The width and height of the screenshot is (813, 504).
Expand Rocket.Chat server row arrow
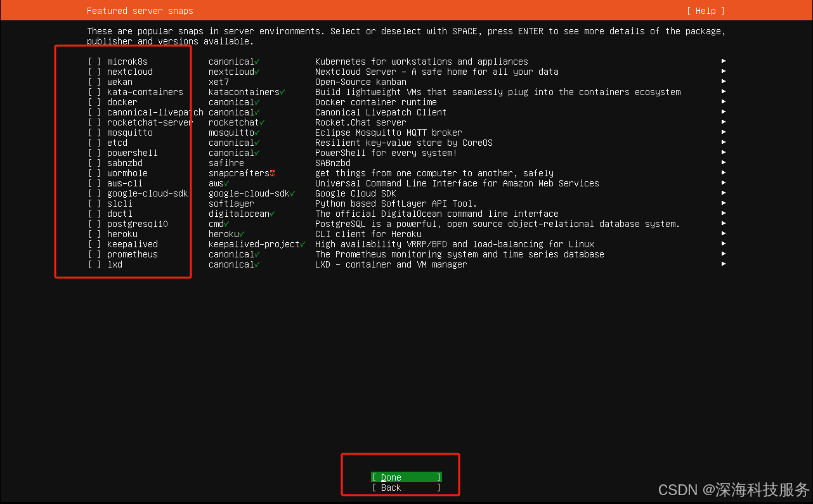click(x=724, y=122)
